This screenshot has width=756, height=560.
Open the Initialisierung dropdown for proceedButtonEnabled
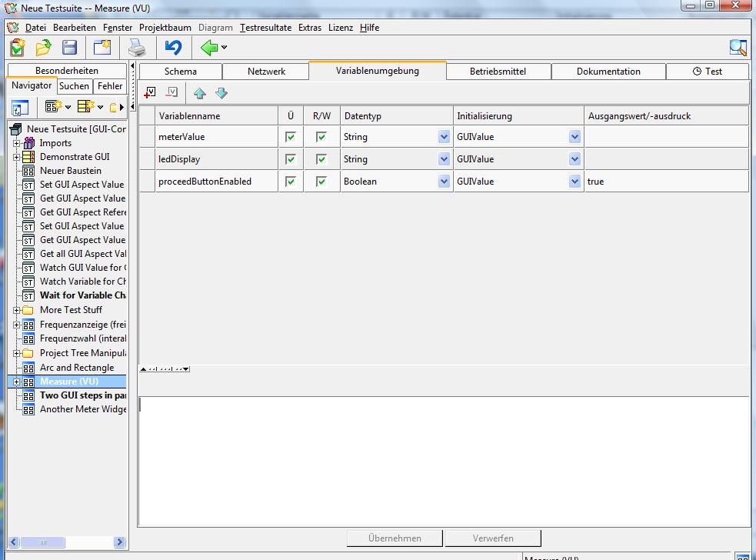coord(574,182)
